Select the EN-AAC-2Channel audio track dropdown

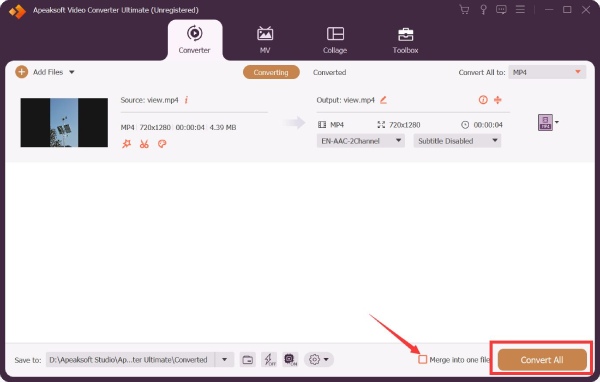tap(360, 141)
